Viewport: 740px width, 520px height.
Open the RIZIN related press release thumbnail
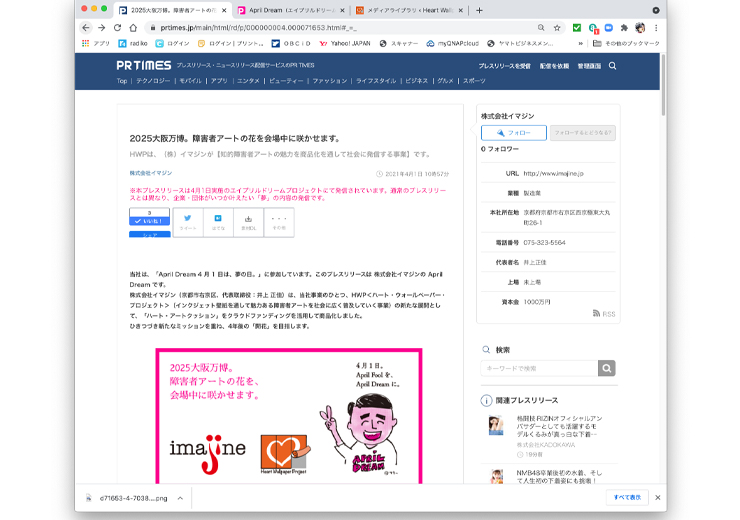coord(496,425)
